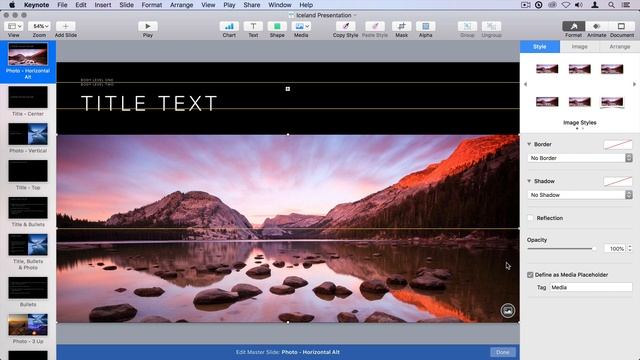Click the Group toolbar icon
The image size is (640, 360).
[467, 26]
